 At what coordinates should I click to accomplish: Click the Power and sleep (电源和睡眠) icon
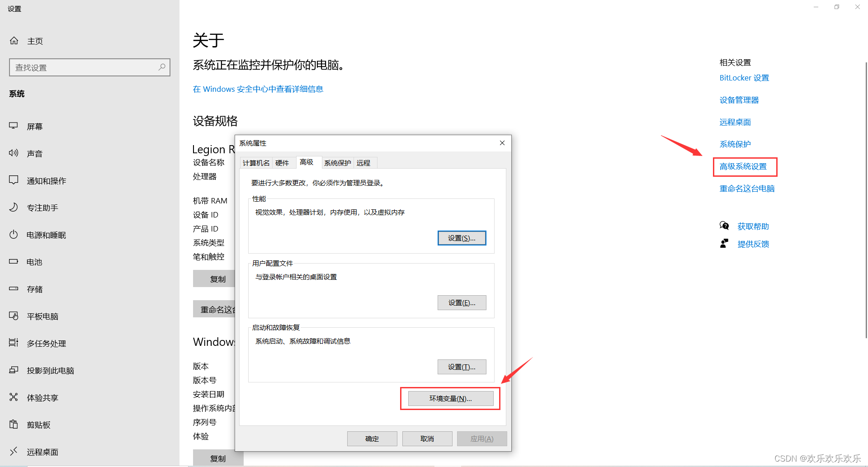[x=14, y=235]
